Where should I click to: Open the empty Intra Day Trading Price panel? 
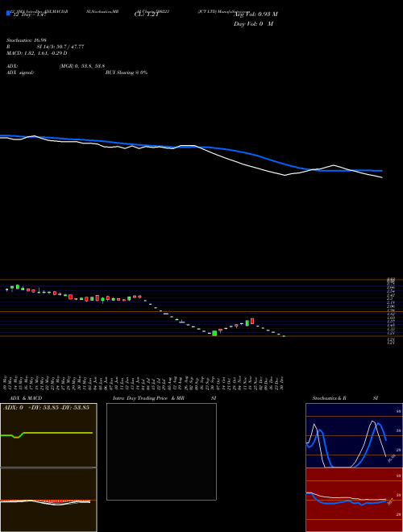161,451
